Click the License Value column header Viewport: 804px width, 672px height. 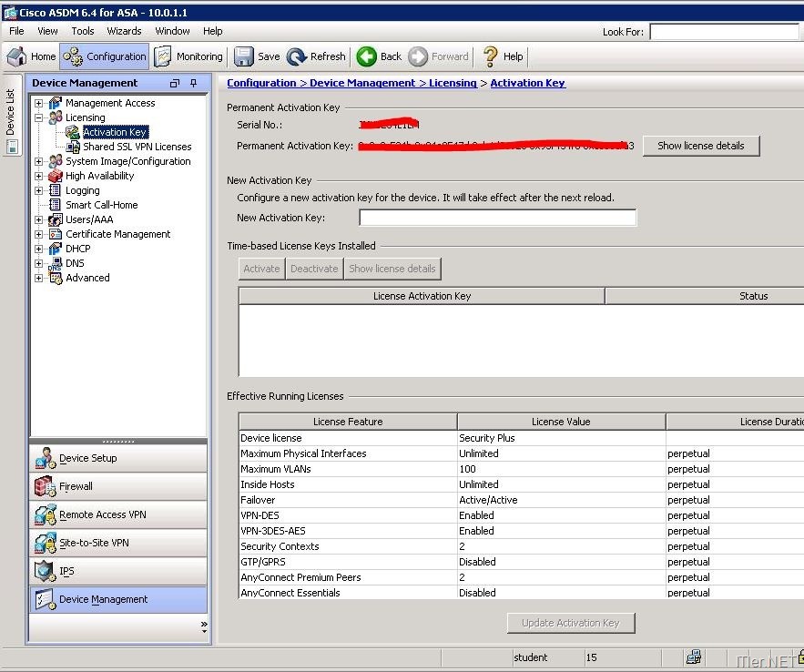[x=561, y=422]
